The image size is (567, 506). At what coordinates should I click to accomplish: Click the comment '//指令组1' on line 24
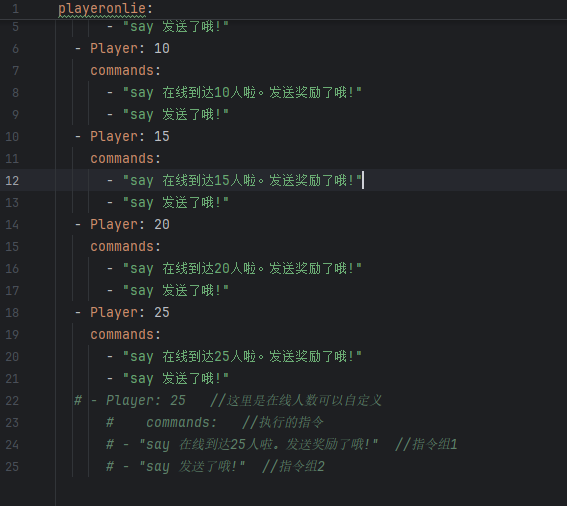pos(426,445)
